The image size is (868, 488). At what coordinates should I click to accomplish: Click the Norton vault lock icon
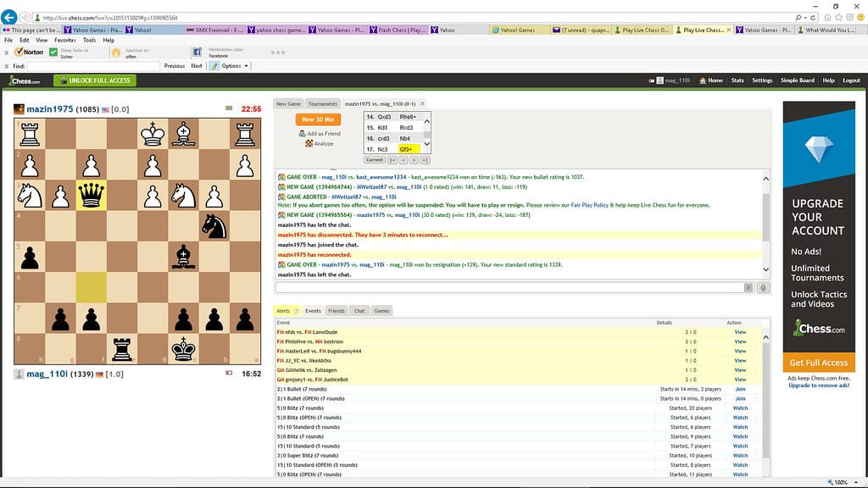point(116,53)
